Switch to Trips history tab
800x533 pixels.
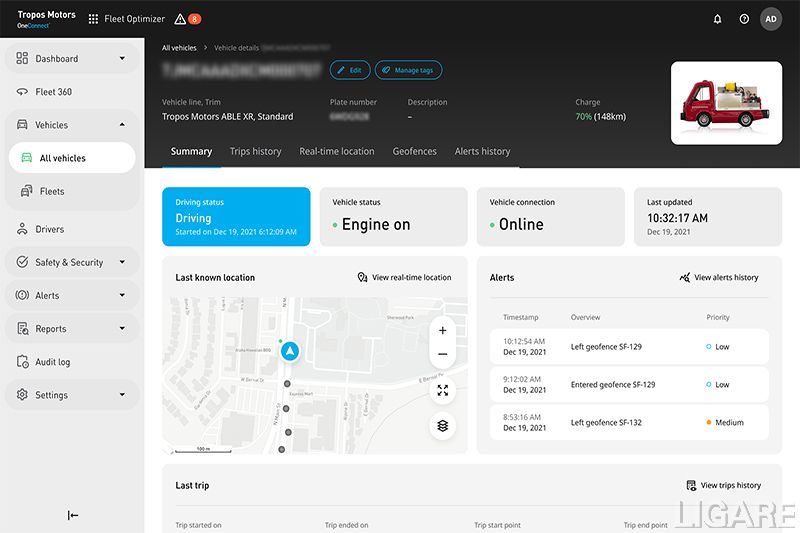(x=255, y=151)
